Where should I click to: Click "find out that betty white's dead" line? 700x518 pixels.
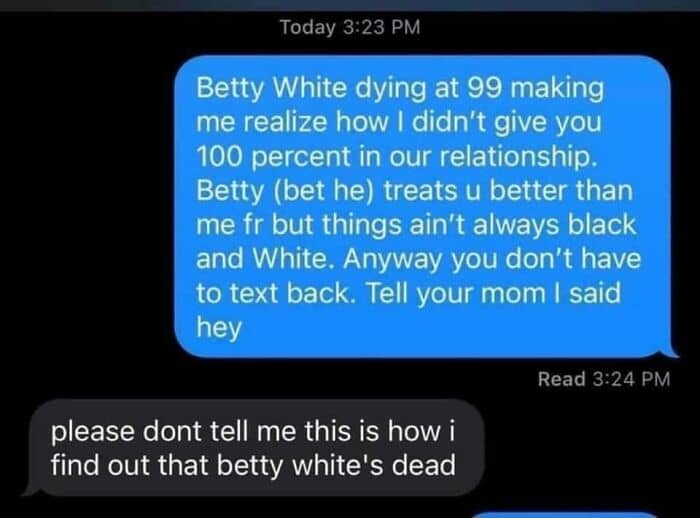coord(253,465)
